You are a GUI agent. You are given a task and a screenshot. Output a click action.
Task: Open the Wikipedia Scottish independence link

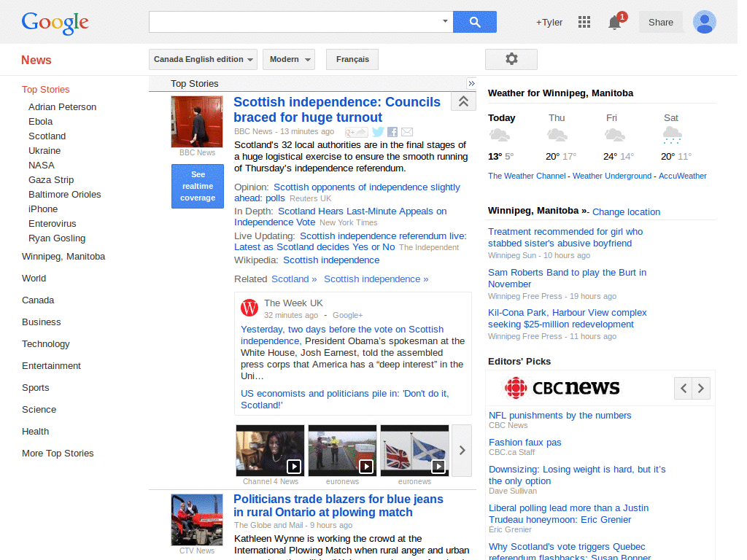(331, 260)
